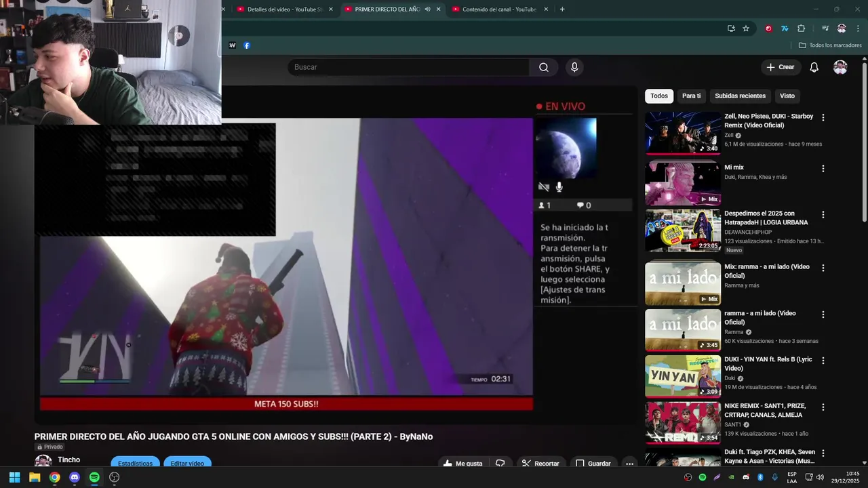The width and height of the screenshot is (868, 488).
Task: Close the Contenido del canal tab
Action: point(546,9)
